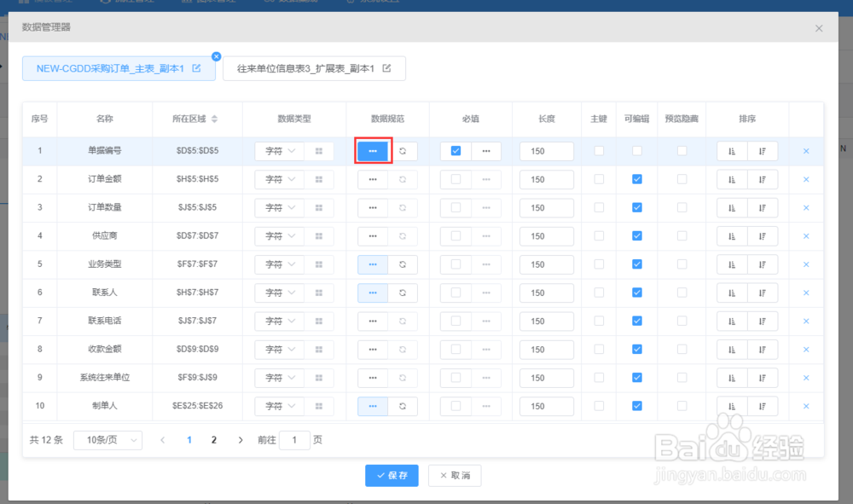Viewport: 853px width, 504px height.
Task: Open data spec ellipsis for 业务类型 row
Action: [x=373, y=264]
